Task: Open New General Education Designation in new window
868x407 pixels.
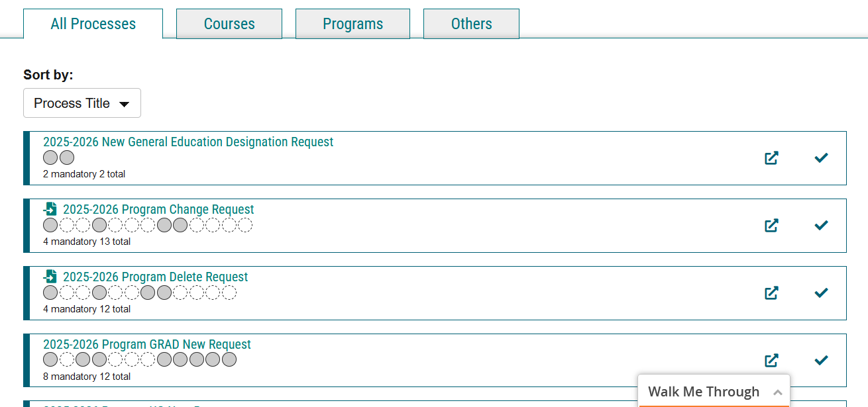Action: (x=771, y=158)
